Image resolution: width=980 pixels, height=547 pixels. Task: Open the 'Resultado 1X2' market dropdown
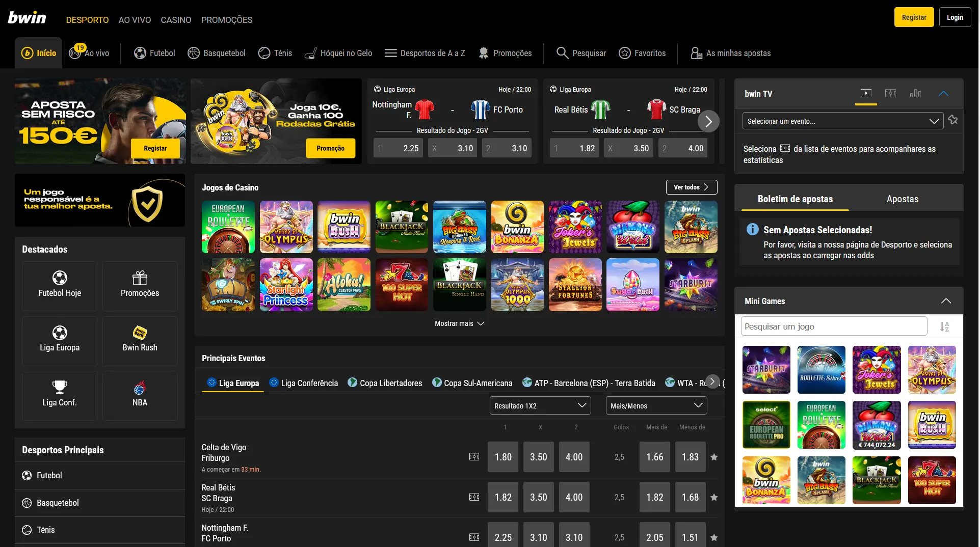tap(540, 406)
